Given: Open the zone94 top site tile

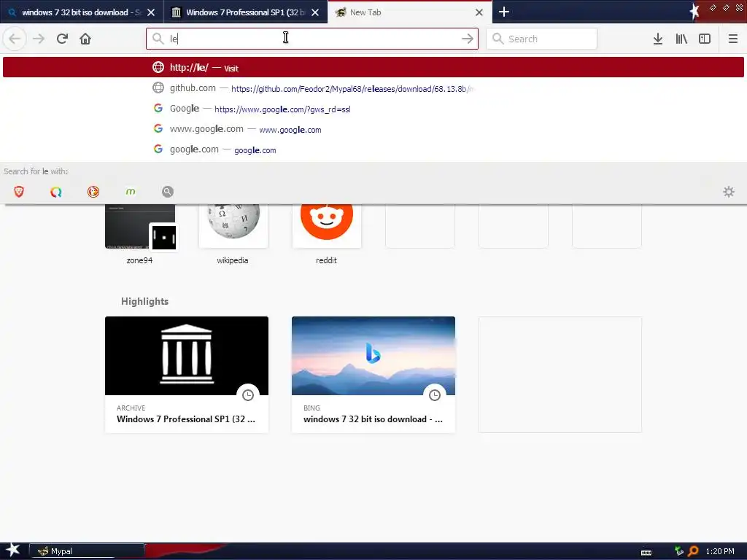Looking at the screenshot, I should pos(139,234).
